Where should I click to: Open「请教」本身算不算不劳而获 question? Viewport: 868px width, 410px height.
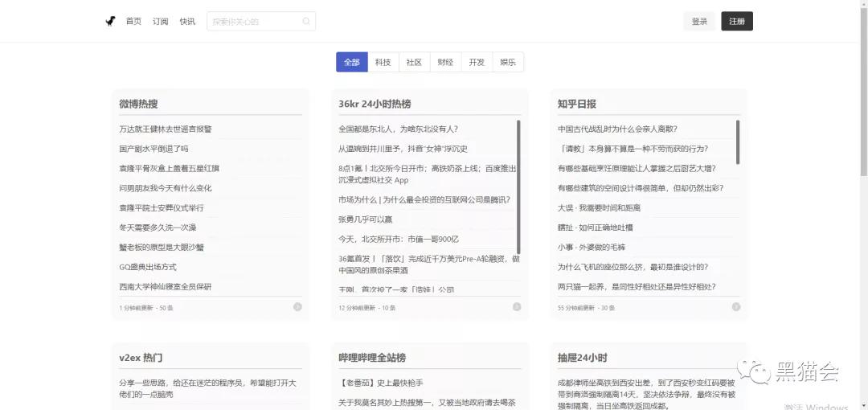[633, 149]
